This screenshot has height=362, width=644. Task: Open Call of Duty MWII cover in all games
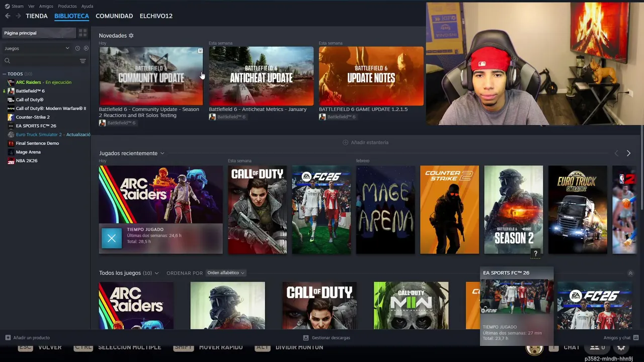[x=411, y=305]
